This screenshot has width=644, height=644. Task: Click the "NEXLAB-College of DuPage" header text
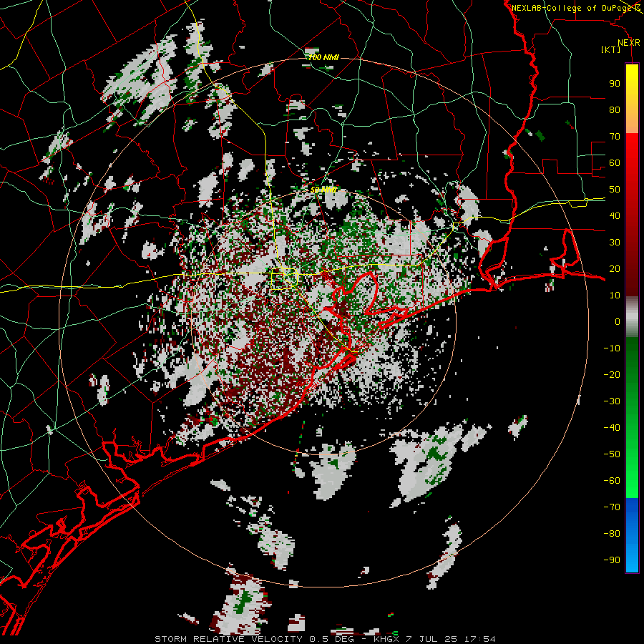[x=572, y=8]
